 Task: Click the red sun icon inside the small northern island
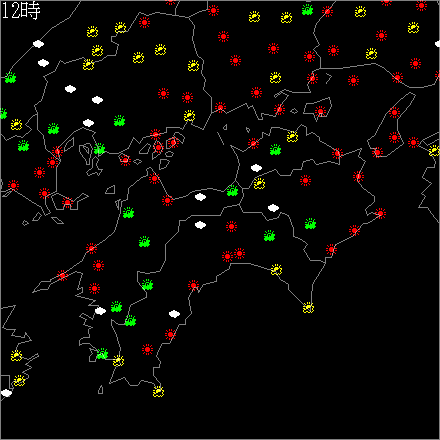[320, 111]
